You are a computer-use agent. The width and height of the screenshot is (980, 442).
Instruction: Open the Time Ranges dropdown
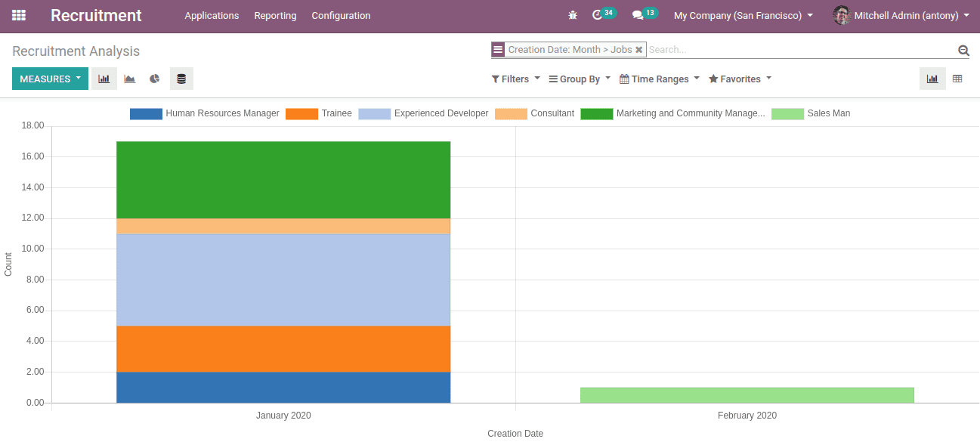660,79
